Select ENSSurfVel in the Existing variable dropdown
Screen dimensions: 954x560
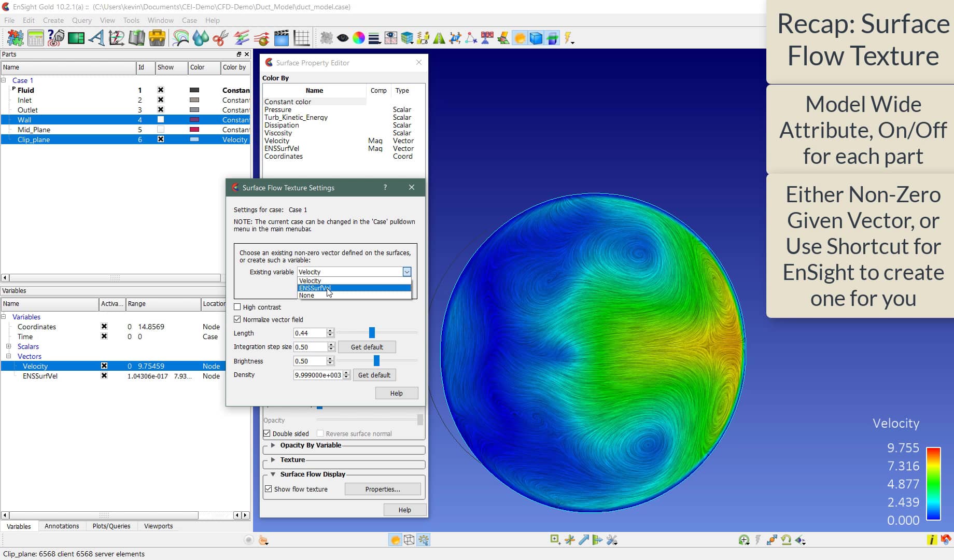click(315, 288)
